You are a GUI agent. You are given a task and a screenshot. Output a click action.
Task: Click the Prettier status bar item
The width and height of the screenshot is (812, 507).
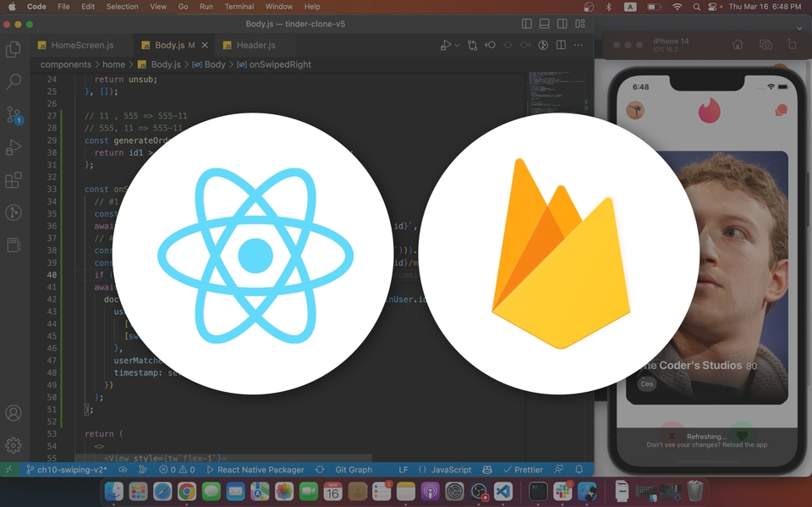(x=524, y=470)
